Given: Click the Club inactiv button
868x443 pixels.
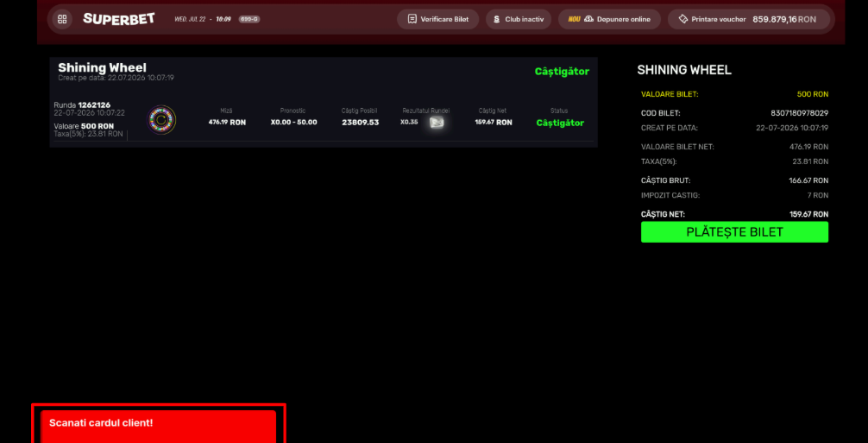Looking at the screenshot, I should (519, 19).
